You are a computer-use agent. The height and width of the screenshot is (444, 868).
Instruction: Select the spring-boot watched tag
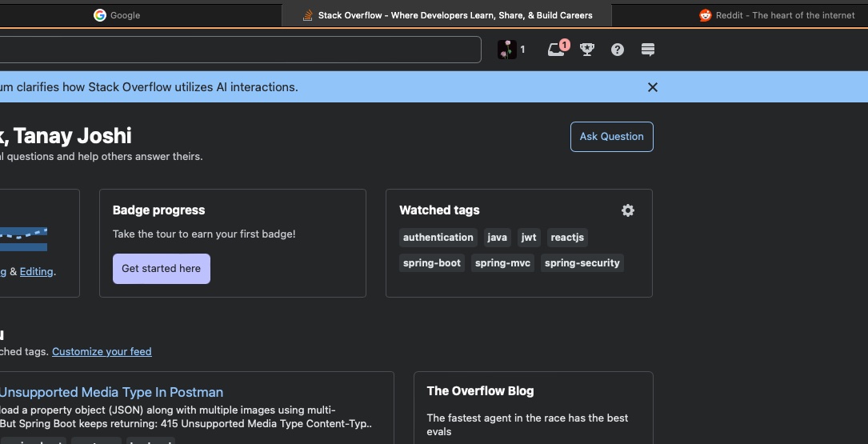pyautogui.click(x=432, y=263)
